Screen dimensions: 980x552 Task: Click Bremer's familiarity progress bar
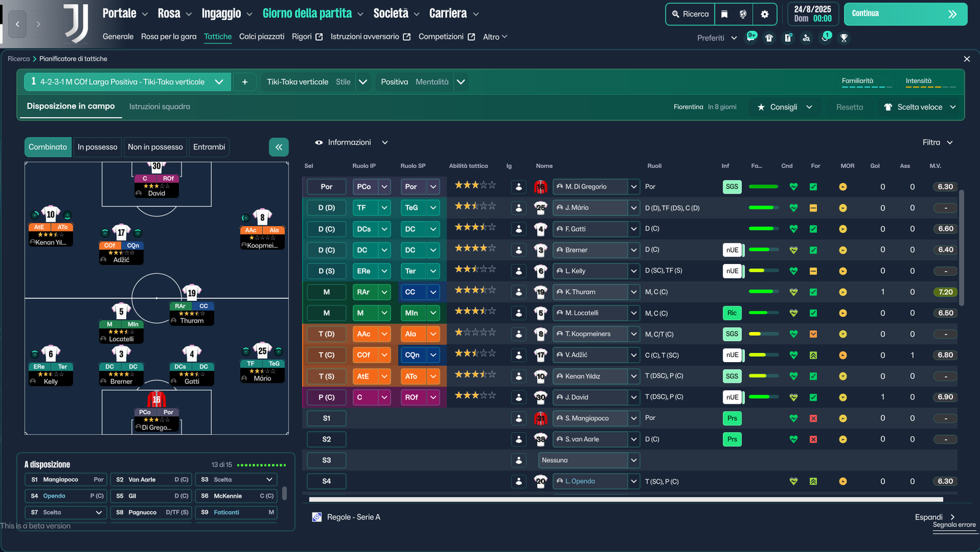coord(763,250)
